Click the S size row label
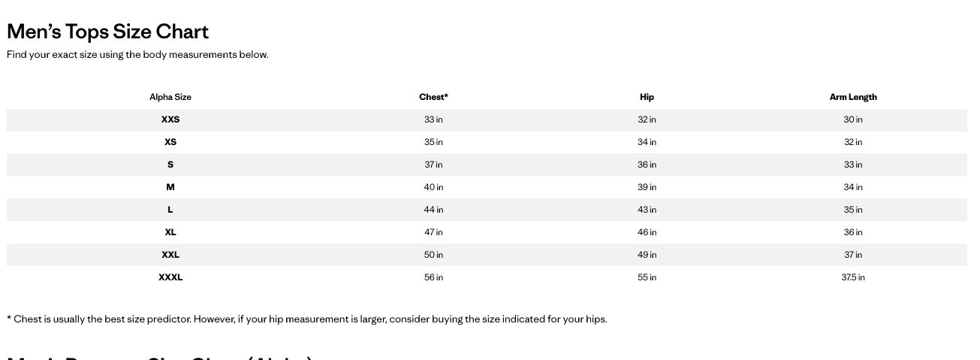980x360 pixels. point(170,165)
